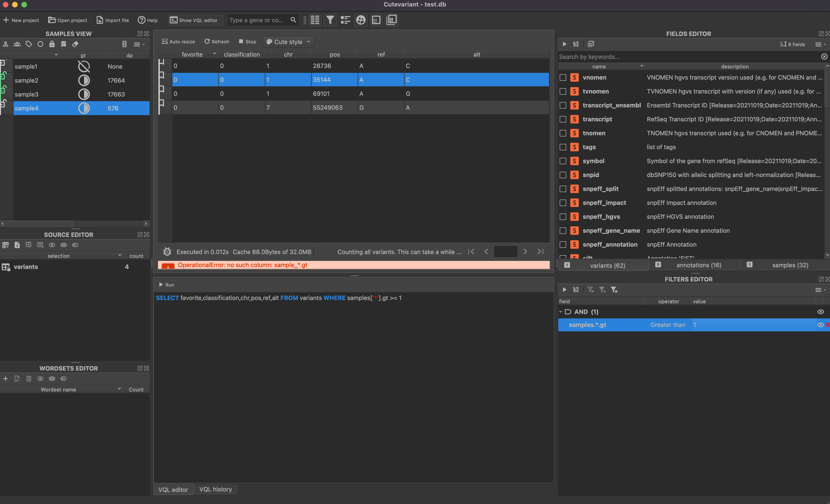Click the Refresh button above the variants table

pyautogui.click(x=217, y=41)
